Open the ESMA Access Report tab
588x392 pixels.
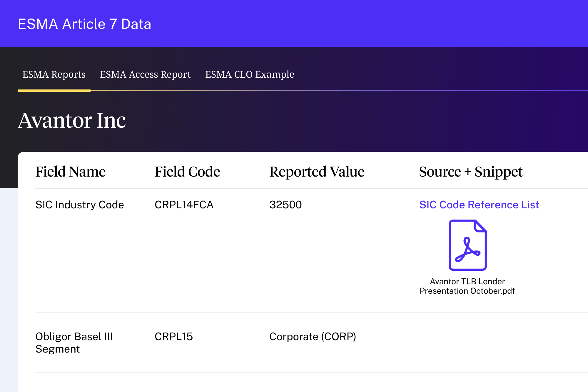(145, 74)
